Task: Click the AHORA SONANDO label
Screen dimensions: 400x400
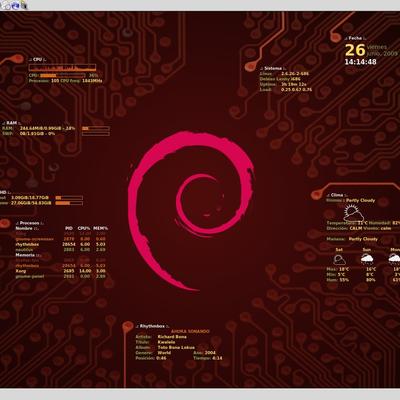Action: tap(190, 331)
